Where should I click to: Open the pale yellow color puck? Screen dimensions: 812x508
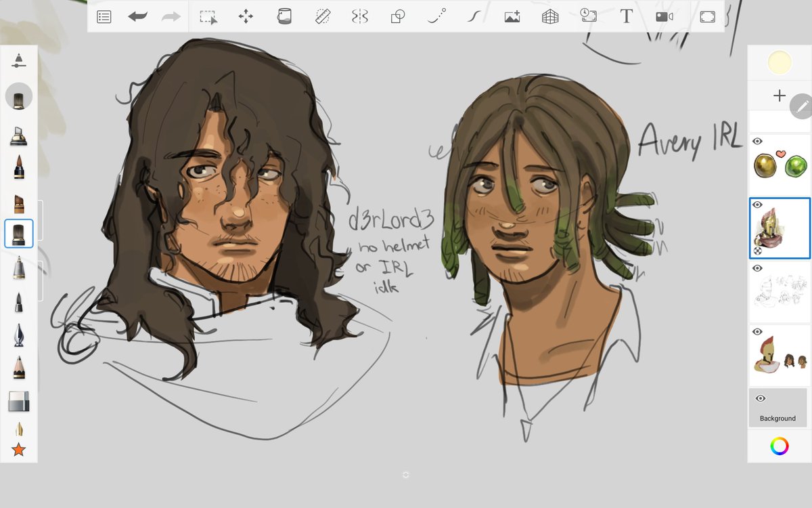coord(780,62)
